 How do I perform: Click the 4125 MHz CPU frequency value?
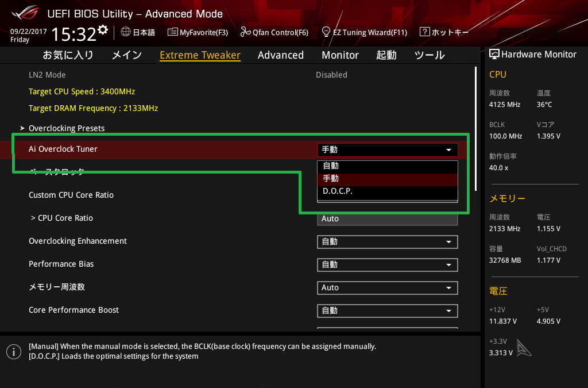point(505,105)
